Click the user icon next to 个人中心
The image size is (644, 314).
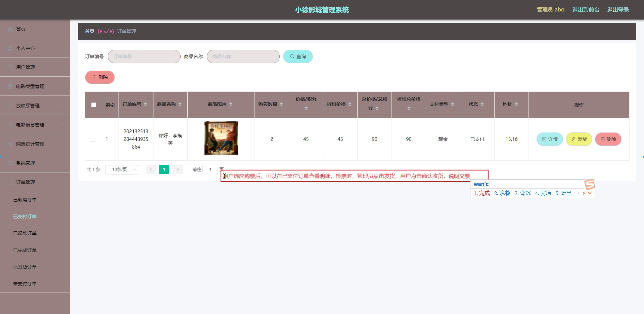click(10, 48)
